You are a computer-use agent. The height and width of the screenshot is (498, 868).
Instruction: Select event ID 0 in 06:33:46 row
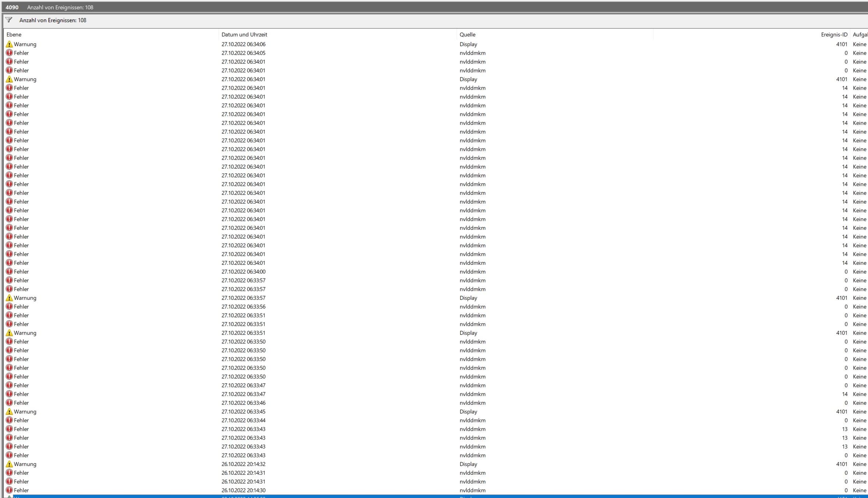(846, 403)
